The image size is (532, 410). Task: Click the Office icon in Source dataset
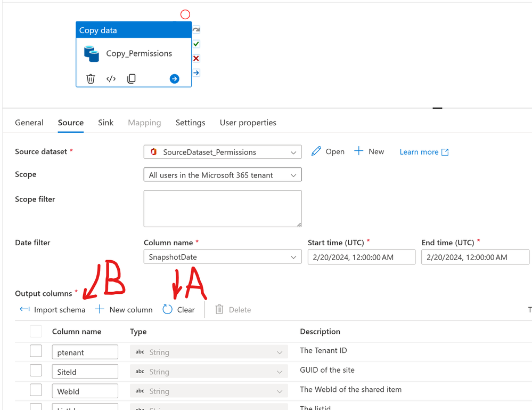(x=154, y=152)
